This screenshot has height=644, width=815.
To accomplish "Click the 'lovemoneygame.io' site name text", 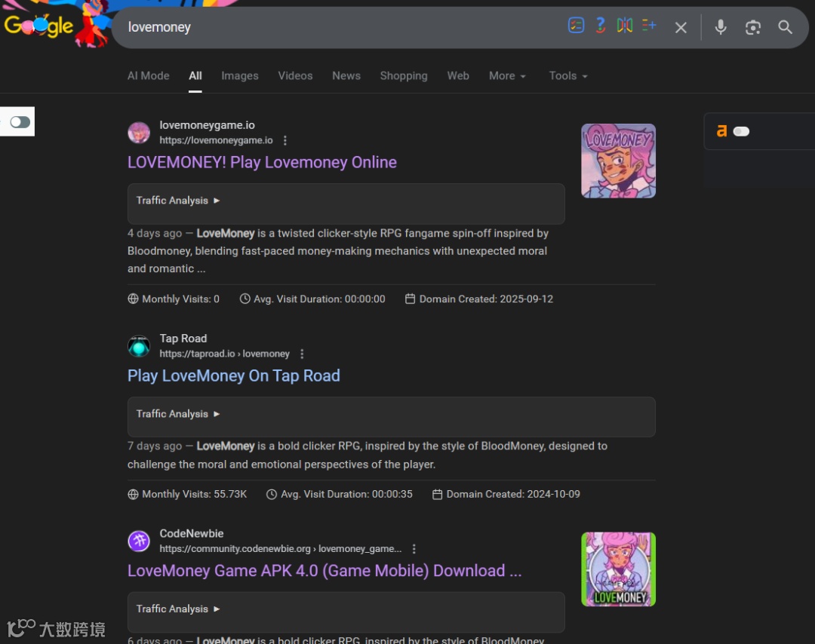I will (207, 125).
